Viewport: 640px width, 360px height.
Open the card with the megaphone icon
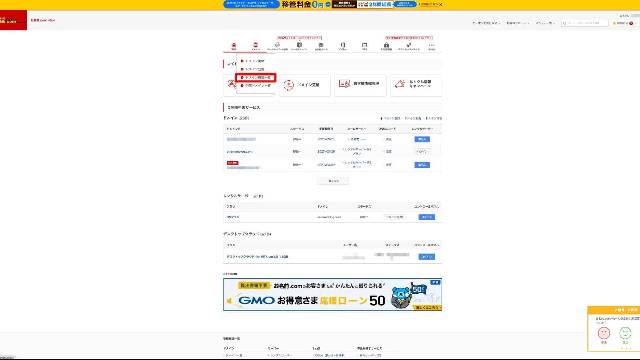(x=416, y=85)
